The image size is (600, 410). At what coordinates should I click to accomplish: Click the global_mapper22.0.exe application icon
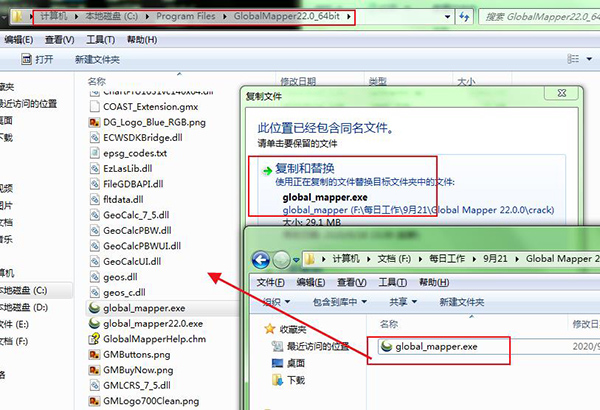click(x=94, y=323)
